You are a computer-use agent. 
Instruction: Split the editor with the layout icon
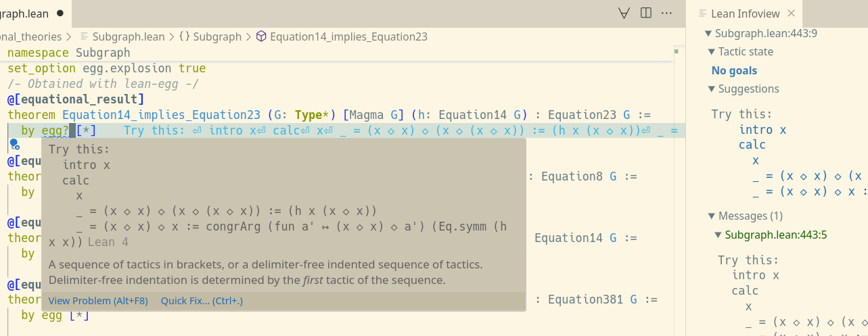tap(646, 13)
